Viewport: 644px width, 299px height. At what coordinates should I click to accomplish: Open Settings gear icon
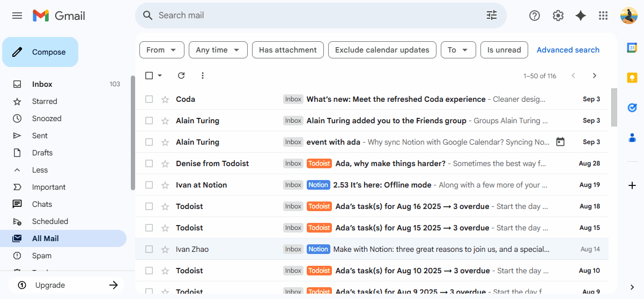pos(558,16)
